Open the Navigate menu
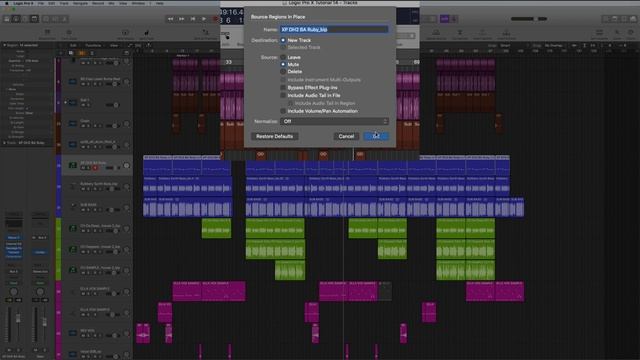The height and width of the screenshot is (360, 640). tap(80, 3)
